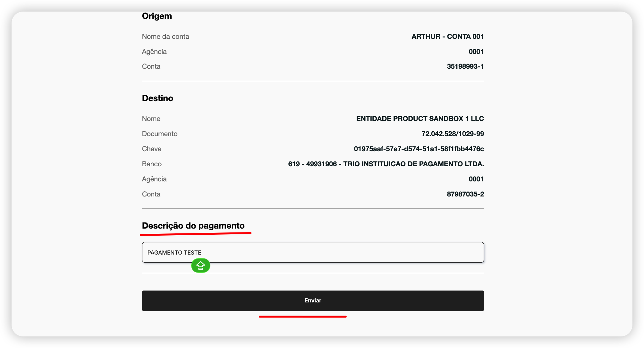Click the origin Agência 0001 value
Screen dimensions: 644x348
(x=476, y=52)
